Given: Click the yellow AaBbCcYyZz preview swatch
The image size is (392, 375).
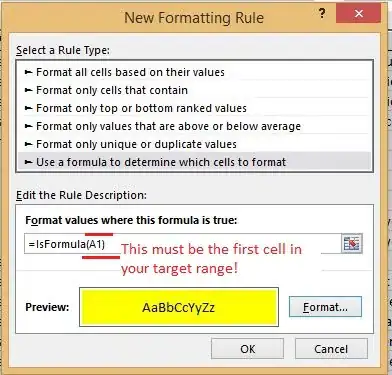Looking at the screenshot, I should [x=179, y=307].
